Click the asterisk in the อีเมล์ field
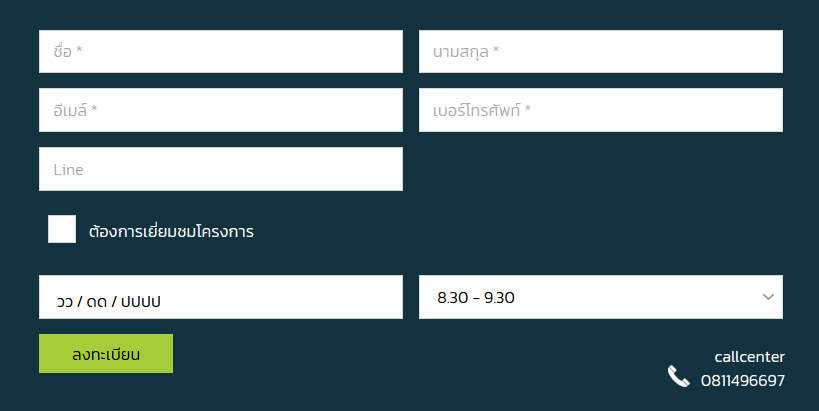This screenshot has width=819, height=411. (94, 109)
